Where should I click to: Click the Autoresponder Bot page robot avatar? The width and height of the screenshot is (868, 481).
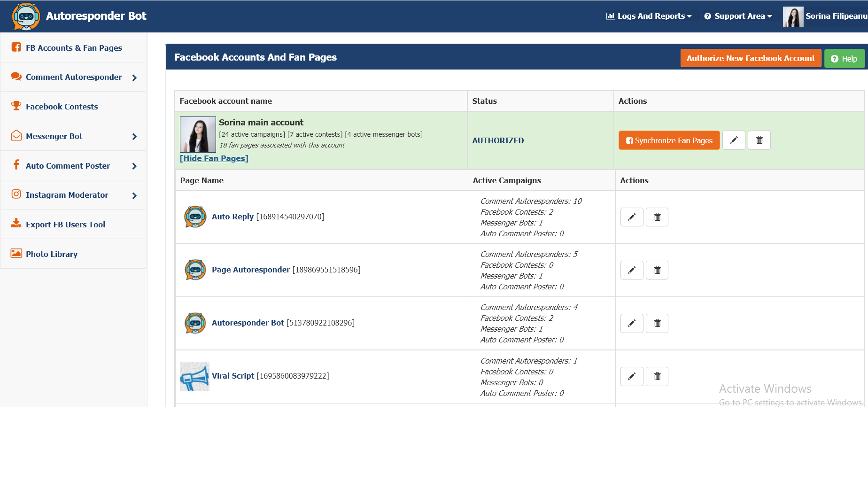(x=195, y=323)
